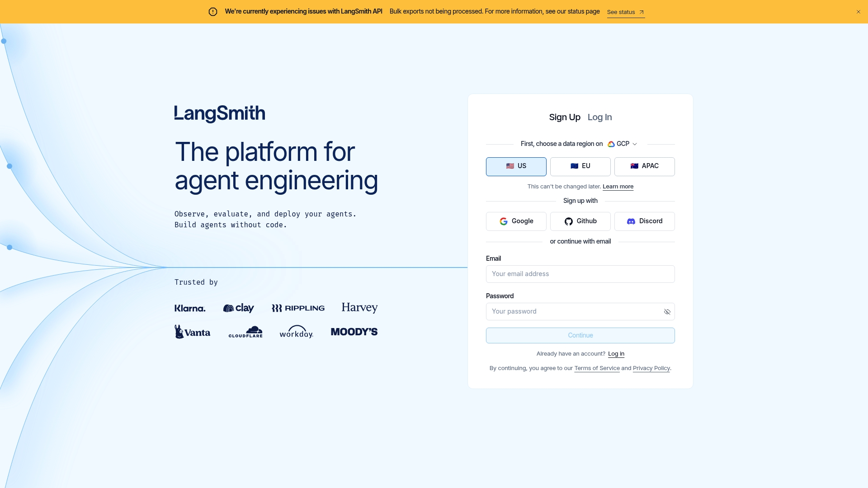868x488 pixels.
Task: Click the Harvey logo
Action: 359,308
